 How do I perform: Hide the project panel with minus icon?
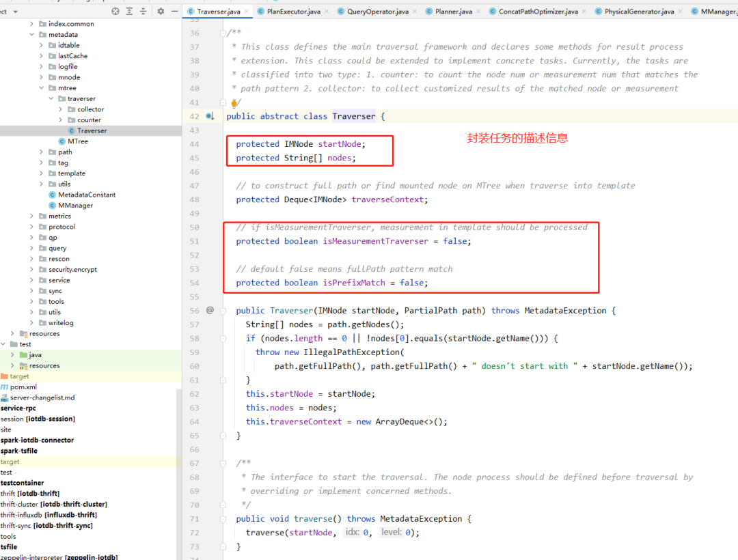tap(175, 12)
